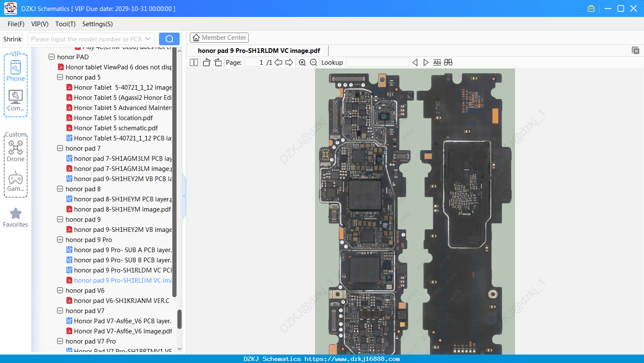
Task: Zoom in on the PDF
Action: pyautogui.click(x=302, y=62)
